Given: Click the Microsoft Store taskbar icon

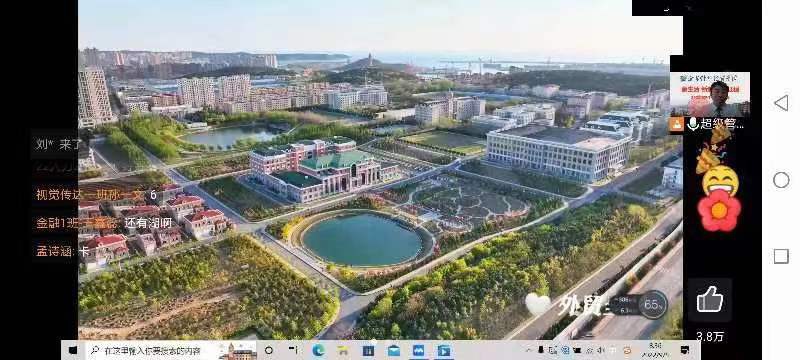Looking at the screenshot, I should 368,350.
